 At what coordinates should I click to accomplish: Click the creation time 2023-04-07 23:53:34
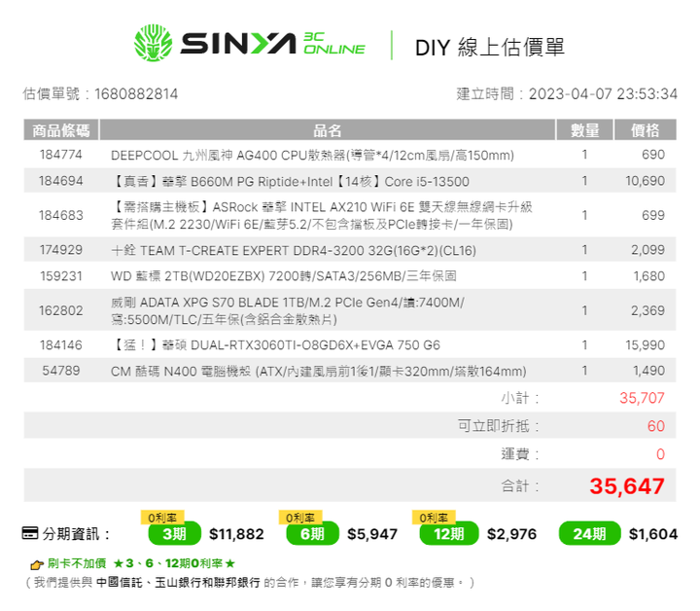pyautogui.click(x=603, y=94)
